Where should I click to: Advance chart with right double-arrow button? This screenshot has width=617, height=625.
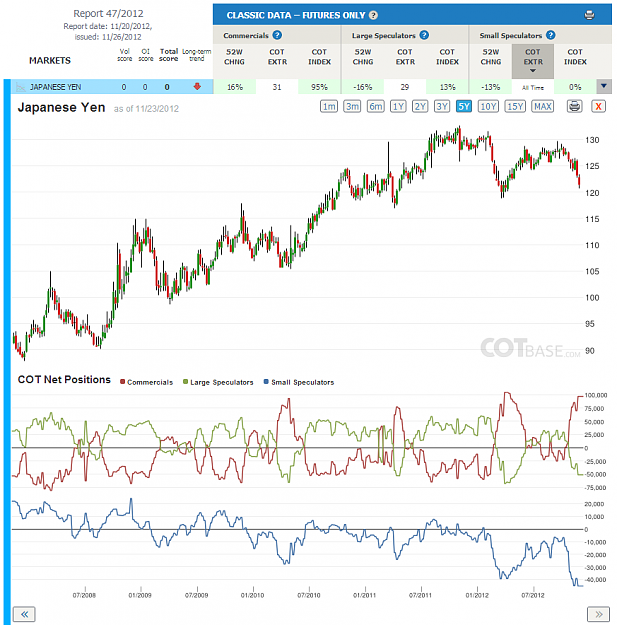pos(599,614)
